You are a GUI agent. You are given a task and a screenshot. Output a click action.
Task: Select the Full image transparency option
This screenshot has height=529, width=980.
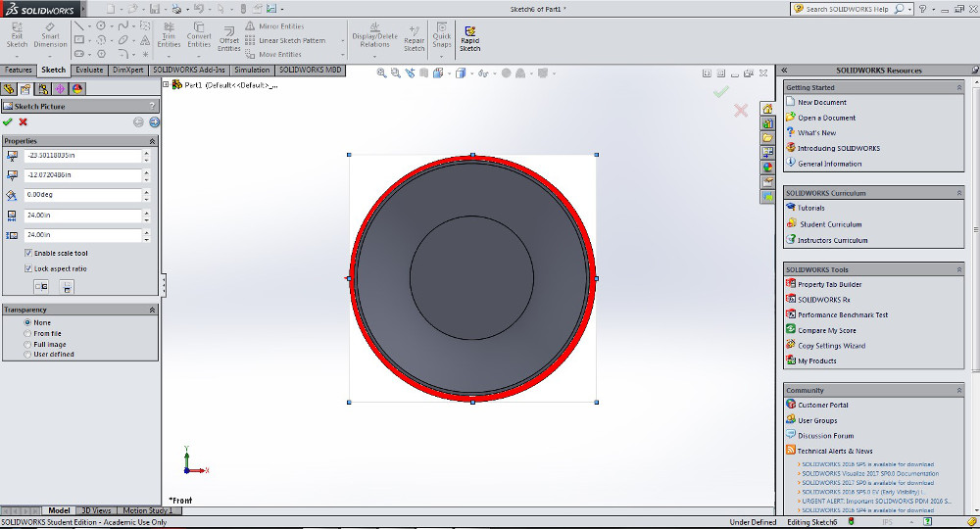click(x=27, y=344)
